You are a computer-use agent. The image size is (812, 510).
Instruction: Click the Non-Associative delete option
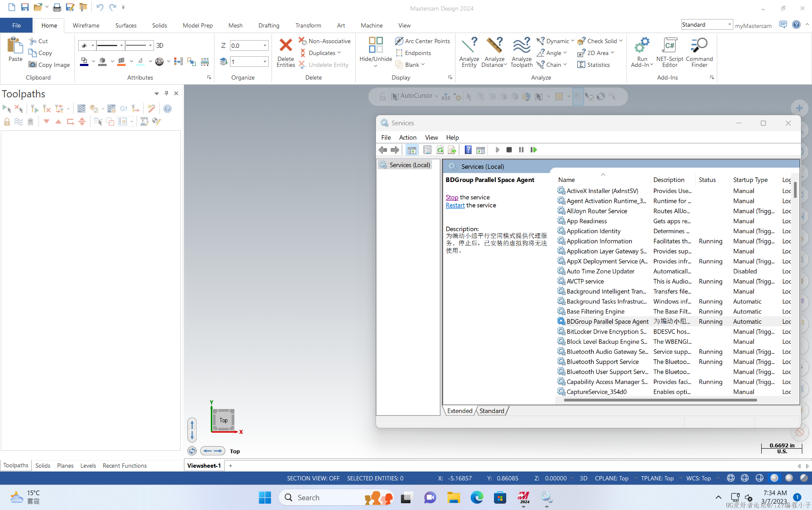pos(325,41)
